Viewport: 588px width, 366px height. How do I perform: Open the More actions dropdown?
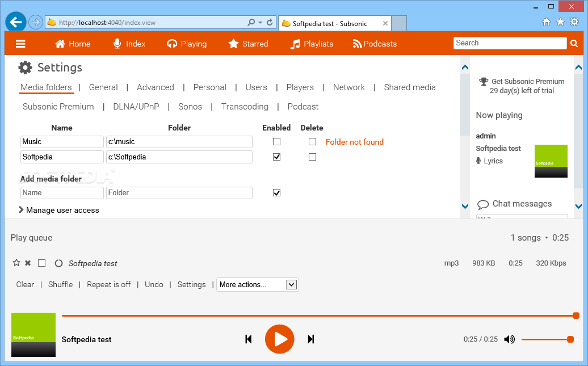tap(258, 285)
